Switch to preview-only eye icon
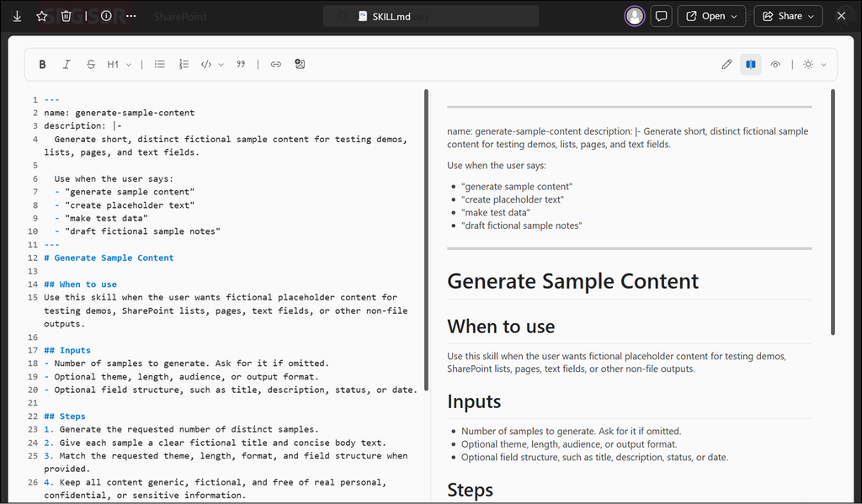This screenshot has width=862, height=504. [x=775, y=64]
